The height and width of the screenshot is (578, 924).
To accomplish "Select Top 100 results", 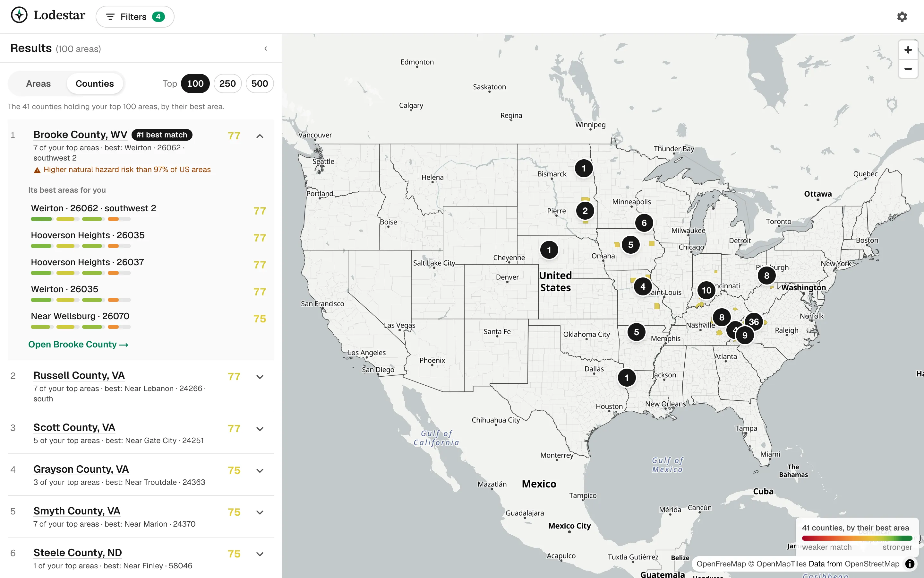I will point(195,83).
